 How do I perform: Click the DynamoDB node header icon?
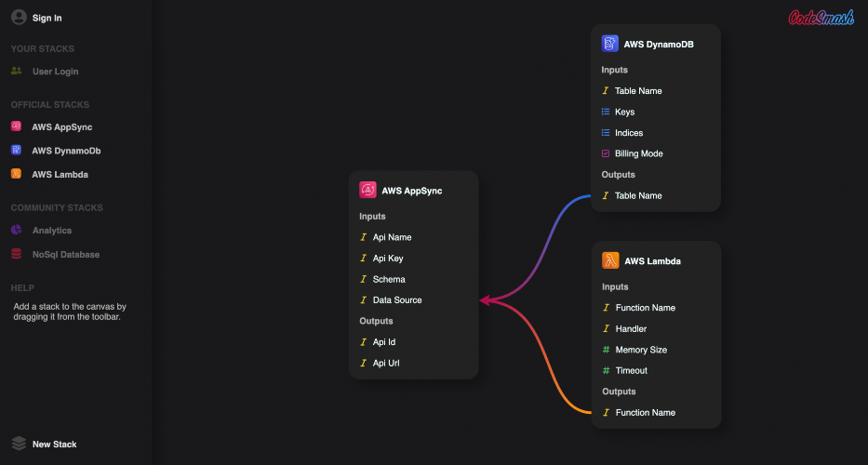[x=610, y=44]
